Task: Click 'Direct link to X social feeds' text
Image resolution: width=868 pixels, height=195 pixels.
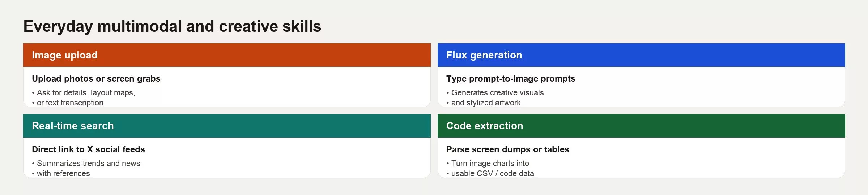Action: [x=88, y=149]
